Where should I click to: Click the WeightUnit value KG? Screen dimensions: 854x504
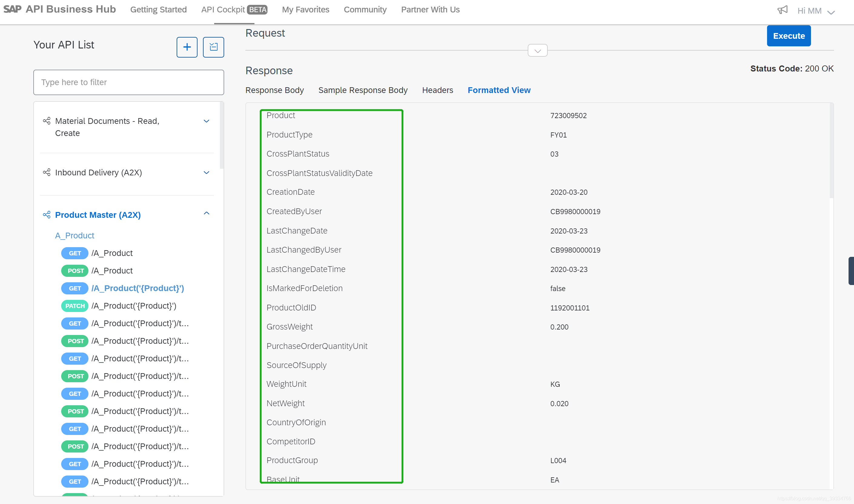pyautogui.click(x=555, y=384)
